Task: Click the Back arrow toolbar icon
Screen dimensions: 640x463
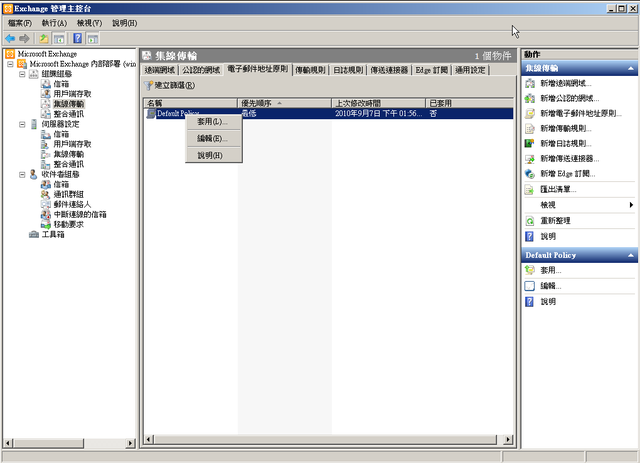Action: click(x=10, y=39)
